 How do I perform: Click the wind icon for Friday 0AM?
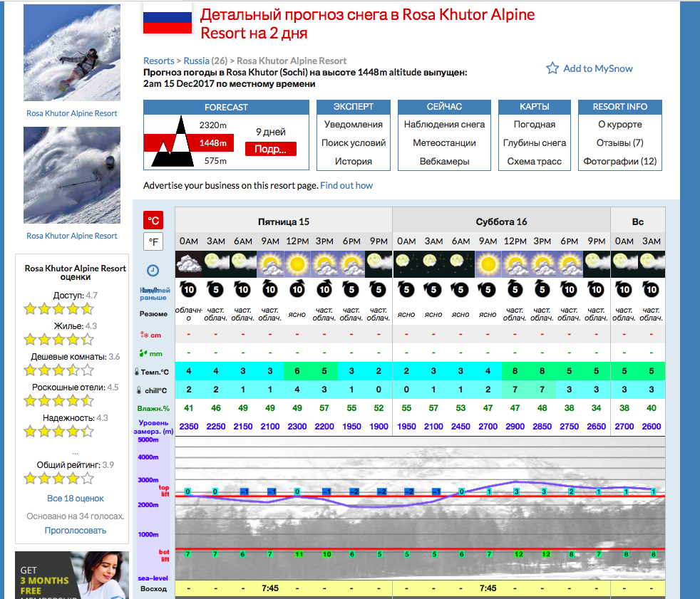point(188,289)
